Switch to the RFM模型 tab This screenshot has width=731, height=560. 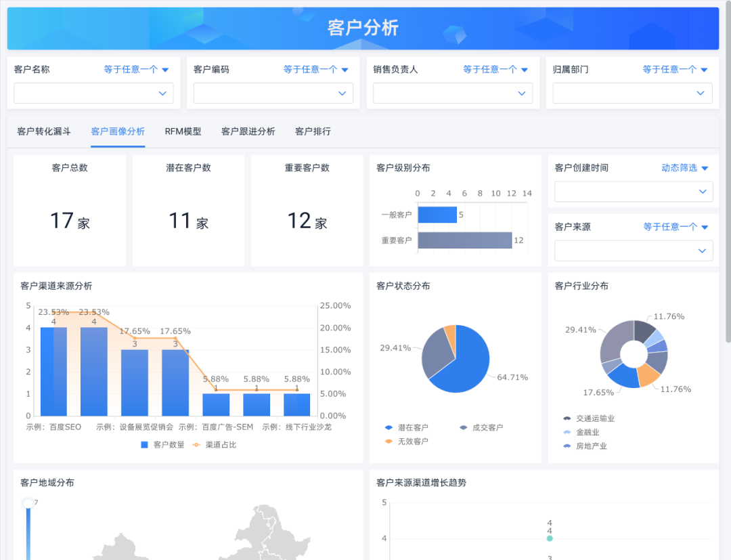pos(183,131)
